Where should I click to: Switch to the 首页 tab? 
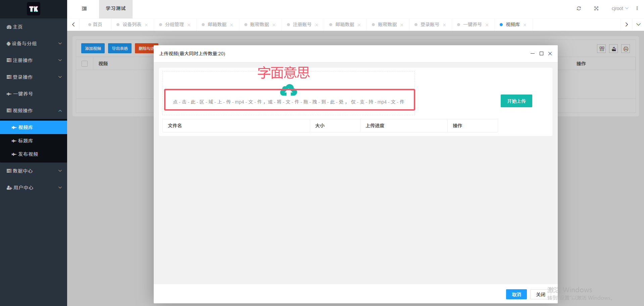[98, 24]
